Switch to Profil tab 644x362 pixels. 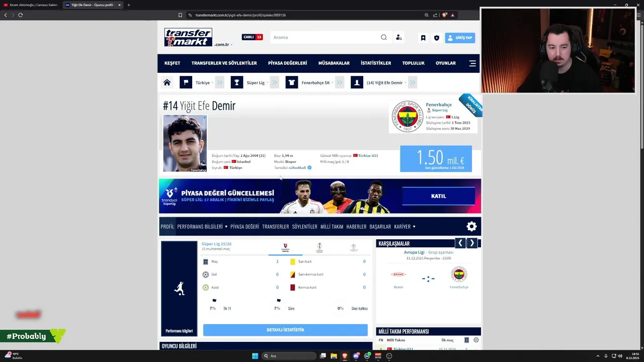click(168, 227)
